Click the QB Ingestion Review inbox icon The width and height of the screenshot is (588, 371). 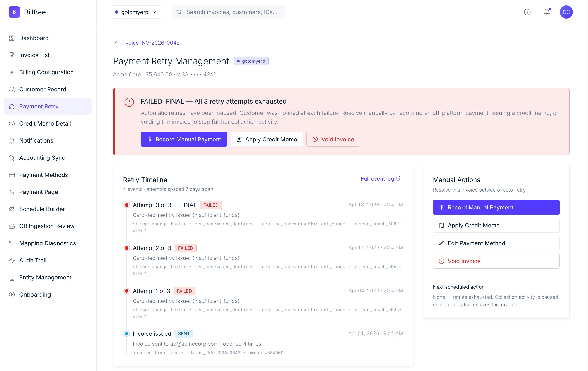click(x=12, y=226)
